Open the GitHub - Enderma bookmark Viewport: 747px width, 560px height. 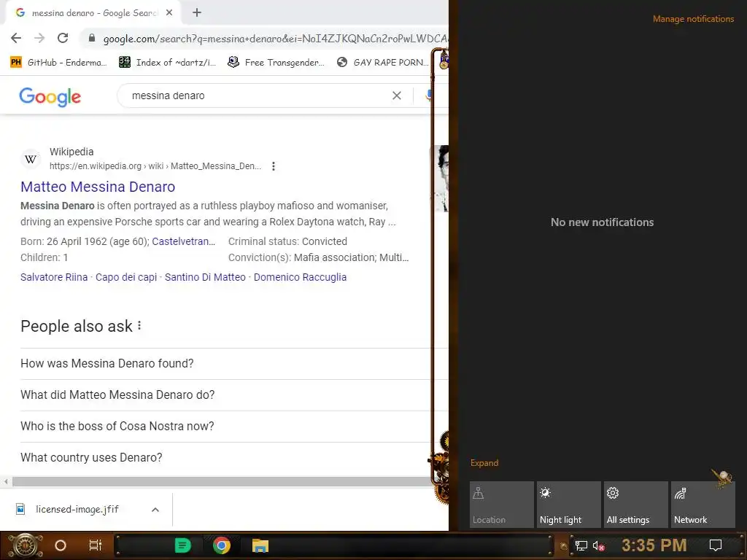(58, 63)
